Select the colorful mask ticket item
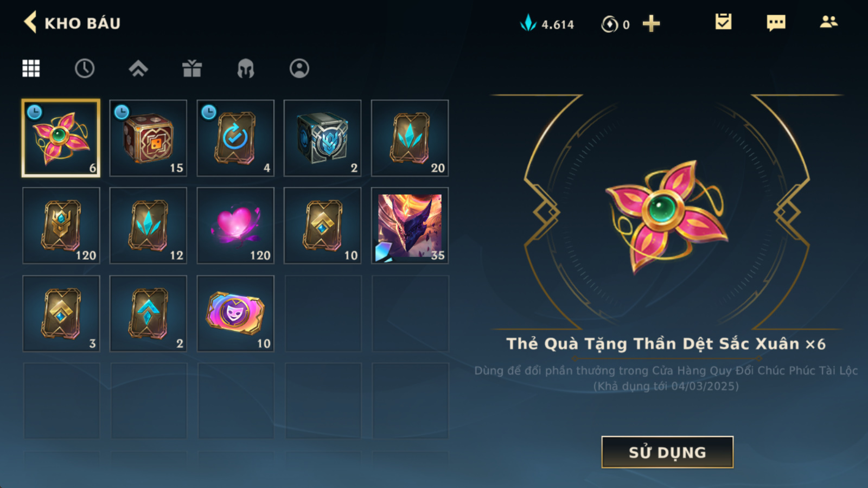The image size is (868, 488). tap(235, 313)
